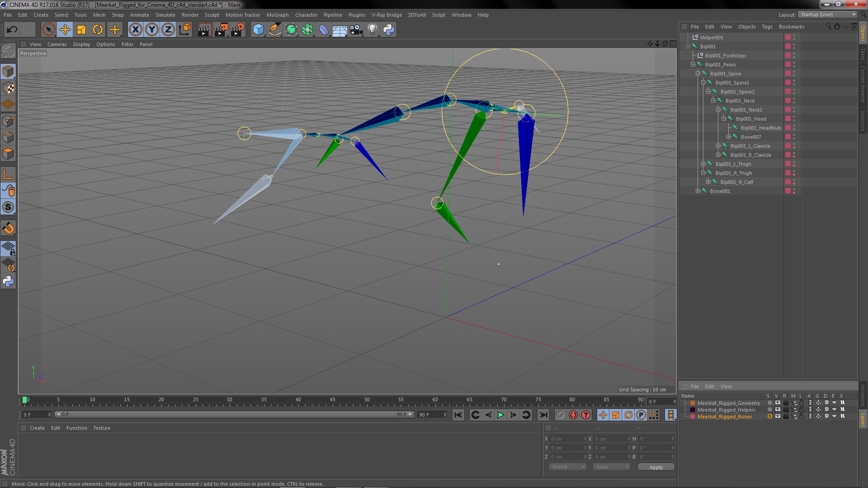Toggle Position keyframe recording
This screenshot has width=868, height=488.
click(603, 415)
